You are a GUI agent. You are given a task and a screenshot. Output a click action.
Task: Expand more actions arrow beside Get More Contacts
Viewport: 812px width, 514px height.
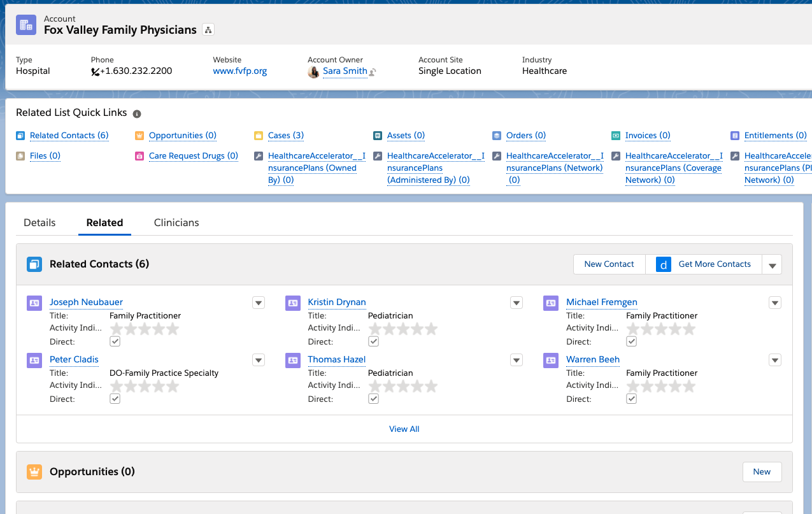point(772,264)
